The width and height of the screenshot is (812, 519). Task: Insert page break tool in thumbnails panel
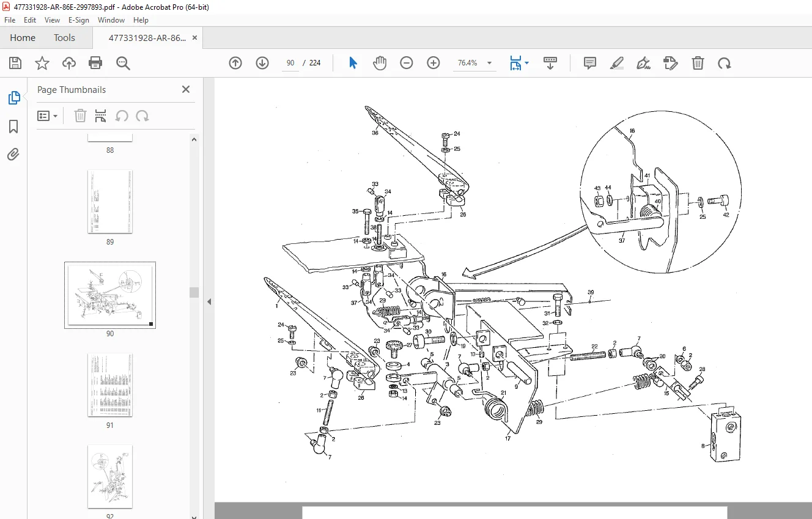click(x=101, y=116)
